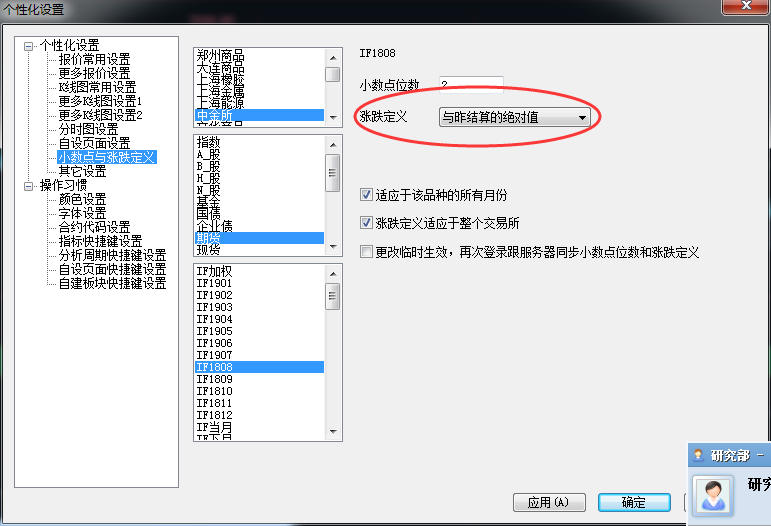The image size is (771, 526).
Task: Select IF1808 contract
Action: point(259,367)
